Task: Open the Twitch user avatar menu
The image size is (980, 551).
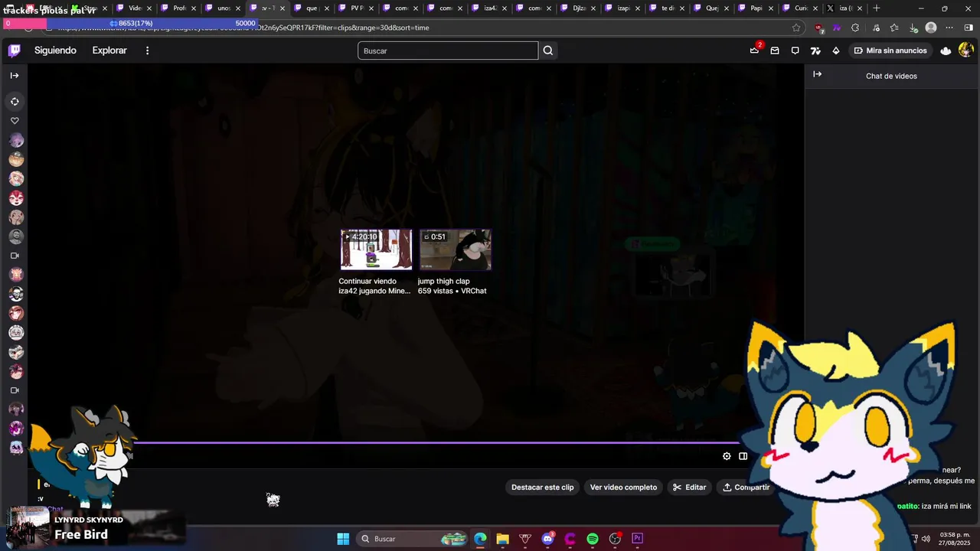Action: (965, 51)
